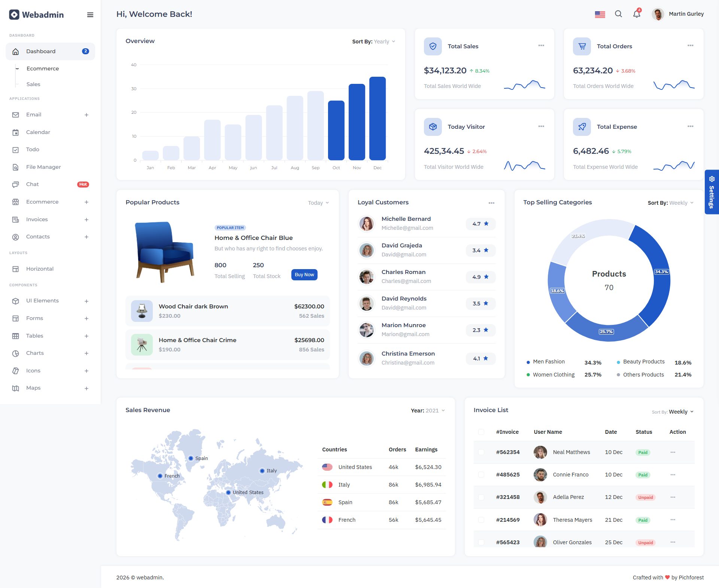Click the blue chair product image

point(165,252)
